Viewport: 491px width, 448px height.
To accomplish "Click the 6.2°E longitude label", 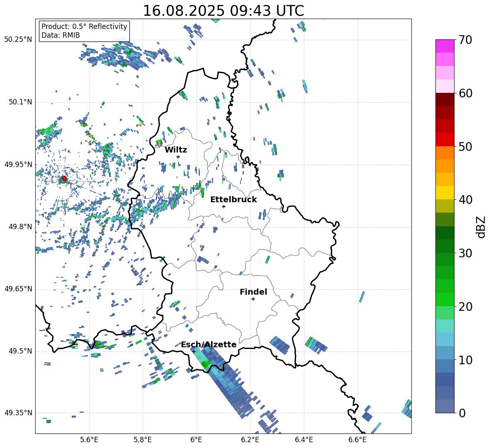I will pos(250,440).
